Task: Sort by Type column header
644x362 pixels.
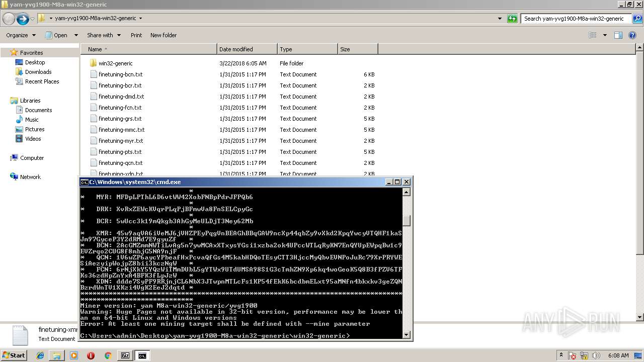Action: (x=307, y=49)
